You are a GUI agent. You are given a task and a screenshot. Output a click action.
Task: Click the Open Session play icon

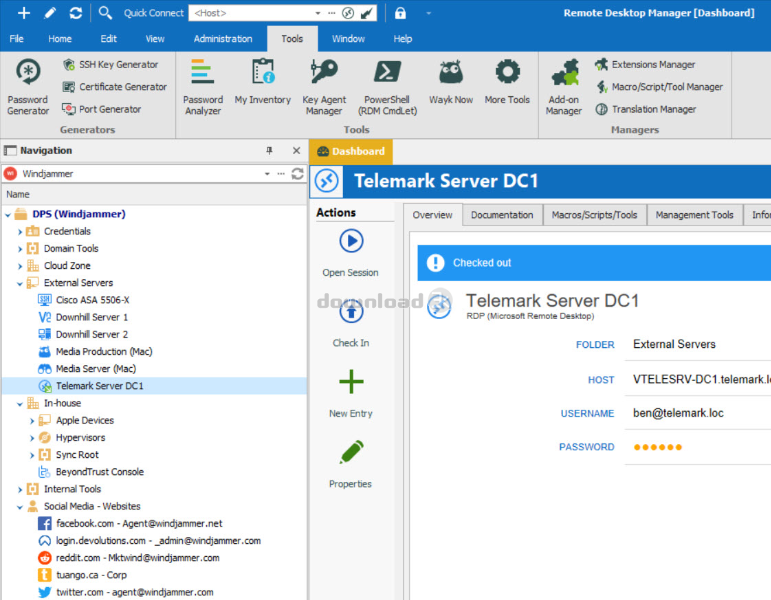point(351,241)
